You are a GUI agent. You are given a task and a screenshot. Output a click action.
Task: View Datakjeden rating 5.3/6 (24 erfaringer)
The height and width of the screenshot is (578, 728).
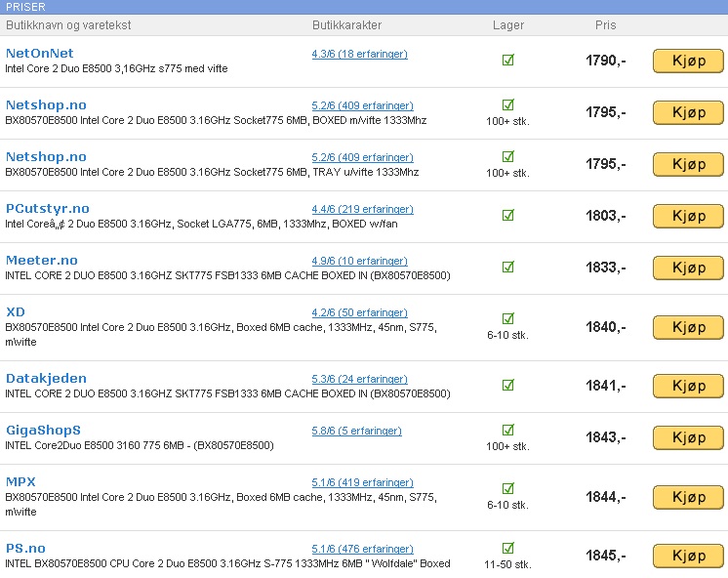pyautogui.click(x=359, y=379)
